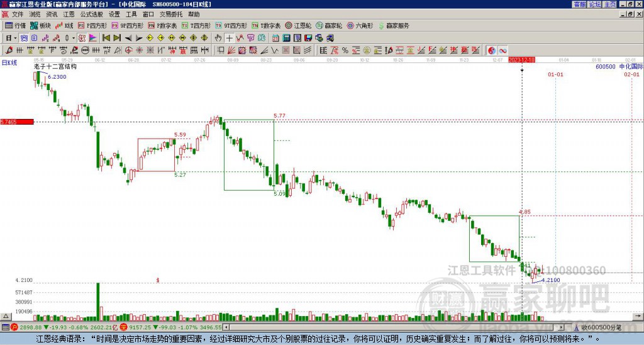Open the 板块 sector view
644x345 pixels.
point(41,25)
